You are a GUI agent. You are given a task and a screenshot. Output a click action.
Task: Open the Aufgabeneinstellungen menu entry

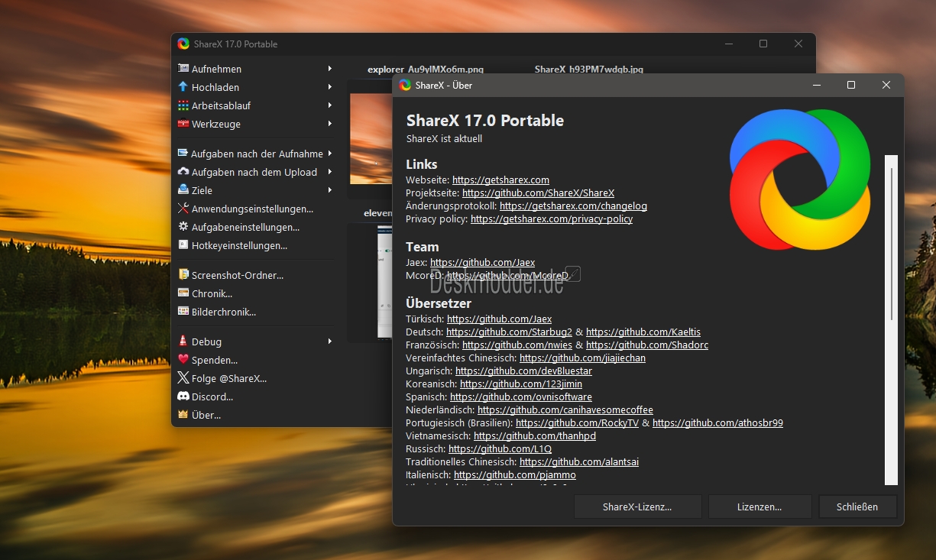tap(245, 227)
